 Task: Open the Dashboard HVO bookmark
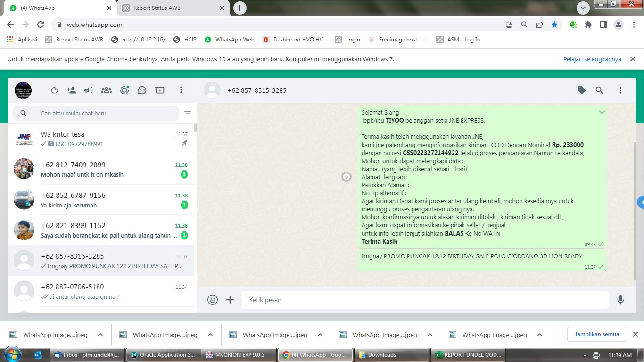pos(295,40)
